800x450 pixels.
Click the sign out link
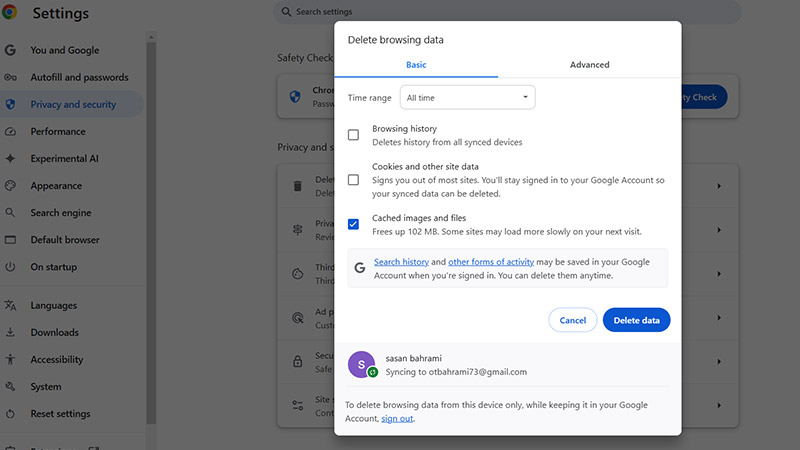[x=397, y=418]
